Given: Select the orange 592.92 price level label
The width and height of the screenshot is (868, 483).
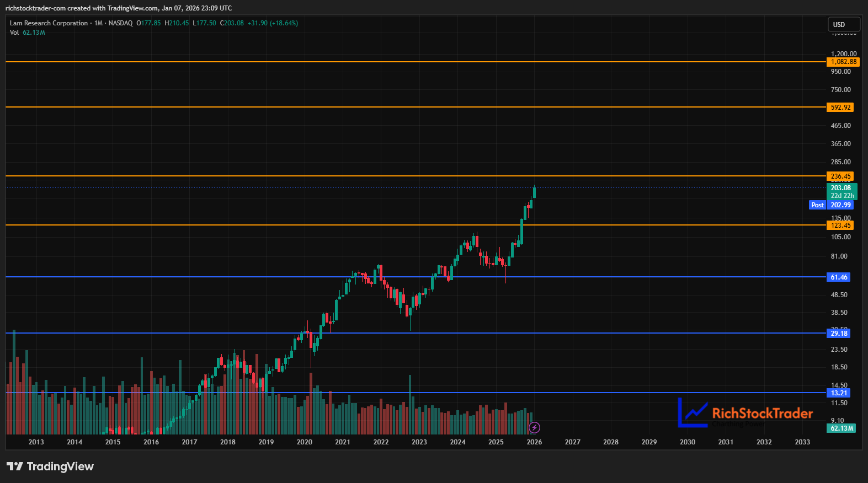Looking at the screenshot, I should pyautogui.click(x=840, y=108).
